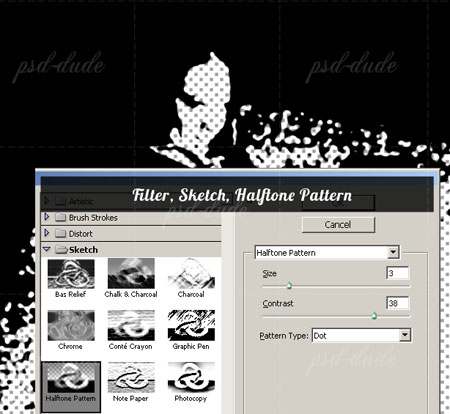The height and width of the screenshot is (414, 450).
Task: Click the Size slider handle
Action: click(x=289, y=286)
